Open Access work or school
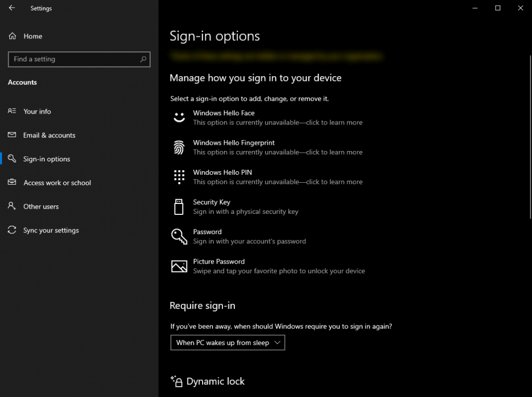 pos(79,182)
